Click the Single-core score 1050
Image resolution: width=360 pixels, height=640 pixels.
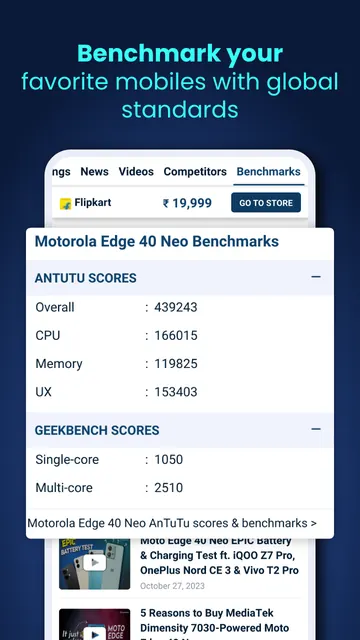point(169,460)
